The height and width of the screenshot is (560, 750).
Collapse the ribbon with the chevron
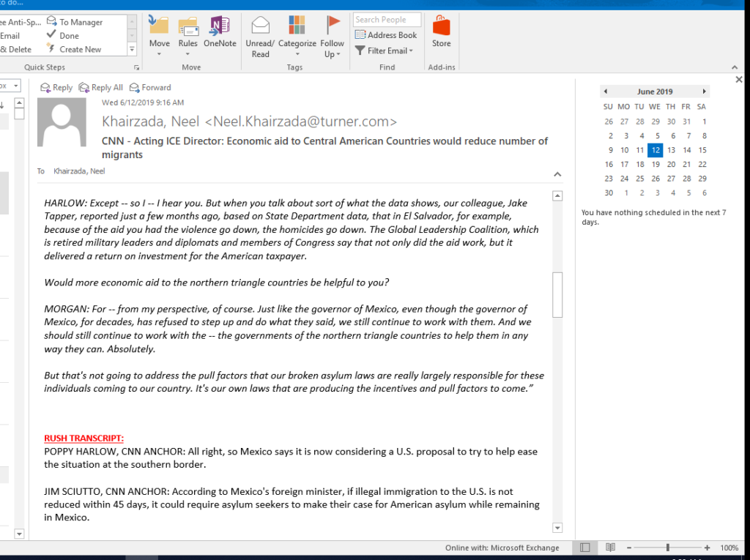[735, 67]
